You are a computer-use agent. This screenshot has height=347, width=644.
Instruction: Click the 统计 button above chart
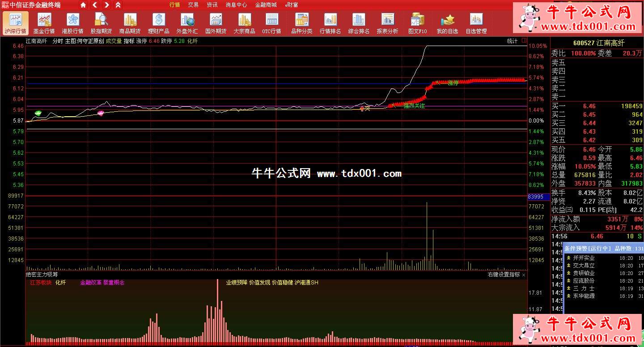512,41
